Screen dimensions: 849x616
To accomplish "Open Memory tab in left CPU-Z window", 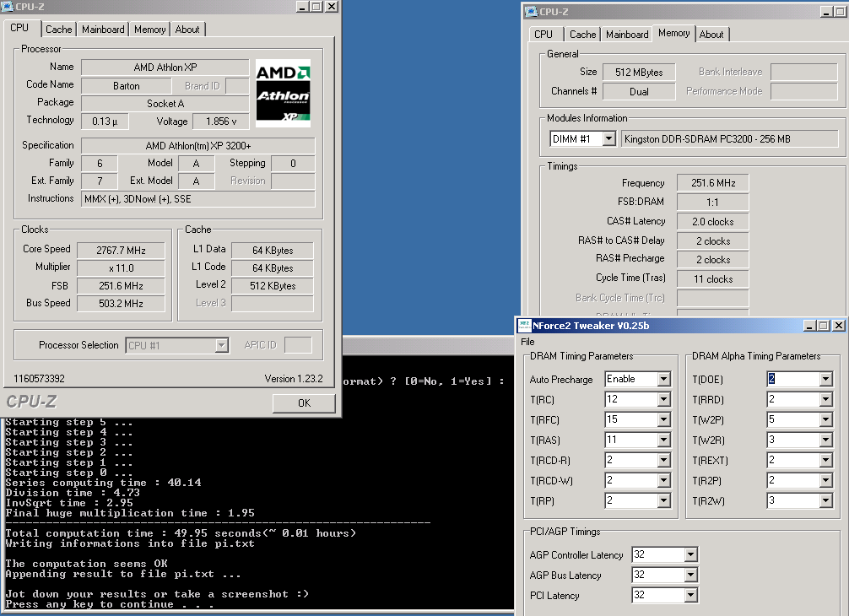I will [x=149, y=30].
